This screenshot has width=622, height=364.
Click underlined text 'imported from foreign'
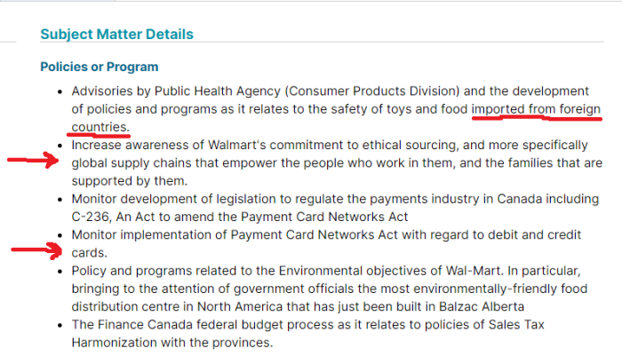click(x=536, y=108)
